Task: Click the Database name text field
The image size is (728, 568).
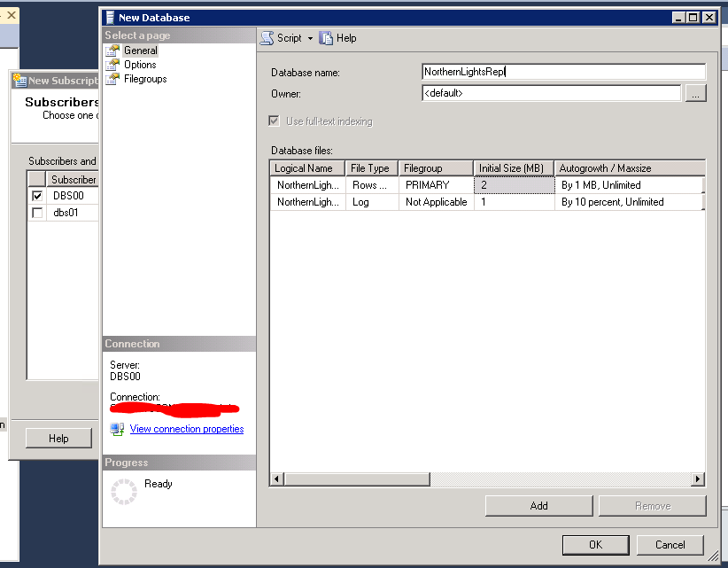Action: tap(563, 72)
